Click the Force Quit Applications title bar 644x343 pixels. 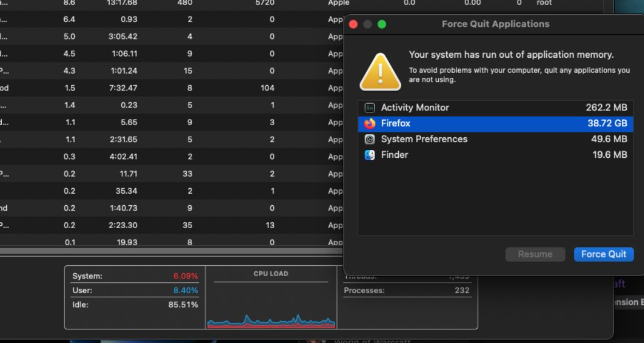(496, 24)
